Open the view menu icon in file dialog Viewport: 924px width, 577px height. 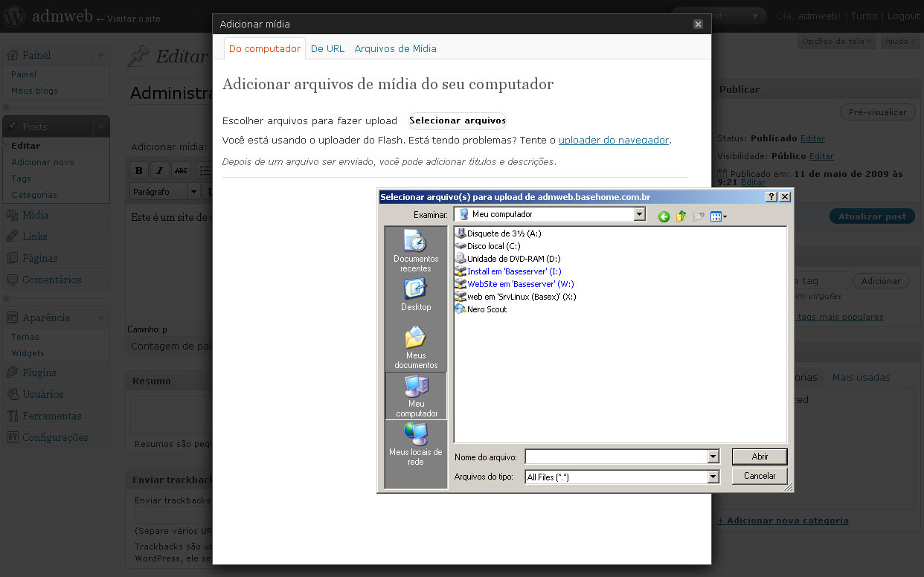point(718,216)
